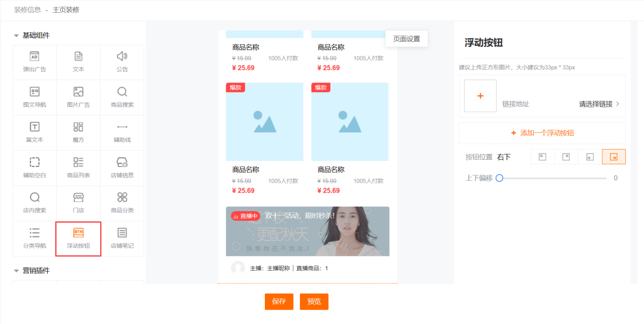This screenshot has width=644, height=324.
Task: Add the 弹出广告 popup ad component
Action: 35,62
